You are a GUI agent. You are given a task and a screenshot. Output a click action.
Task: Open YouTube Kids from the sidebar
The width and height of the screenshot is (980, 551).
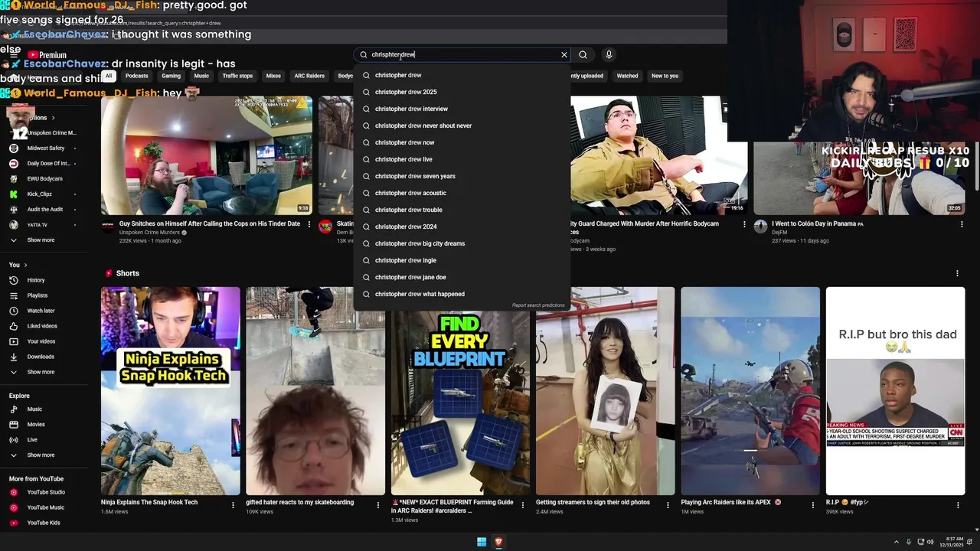[44, 523]
